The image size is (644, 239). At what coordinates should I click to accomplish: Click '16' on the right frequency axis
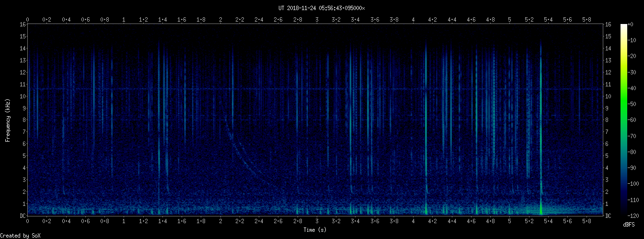pyautogui.click(x=609, y=24)
